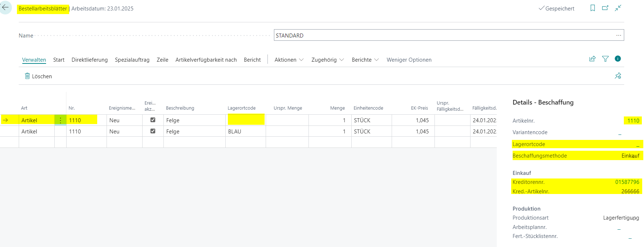This screenshot has width=644, height=247.
Task: Open page in new window icon
Action: click(605, 8)
